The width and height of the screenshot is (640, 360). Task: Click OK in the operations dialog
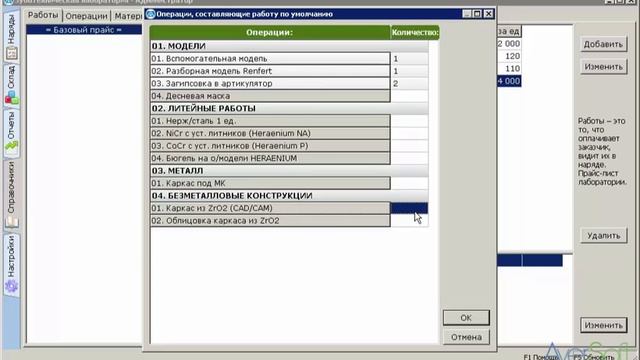coord(466,318)
